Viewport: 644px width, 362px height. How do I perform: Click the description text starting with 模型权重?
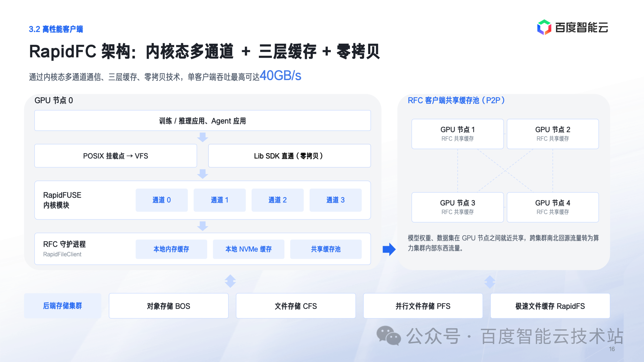click(x=503, y=243)
